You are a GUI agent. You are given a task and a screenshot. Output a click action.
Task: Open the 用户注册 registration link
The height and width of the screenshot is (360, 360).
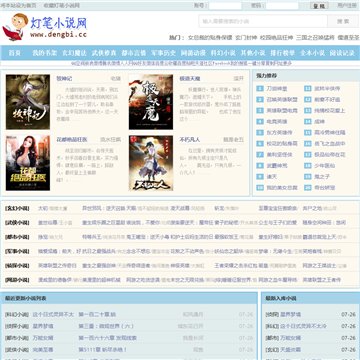click(347, 5)
